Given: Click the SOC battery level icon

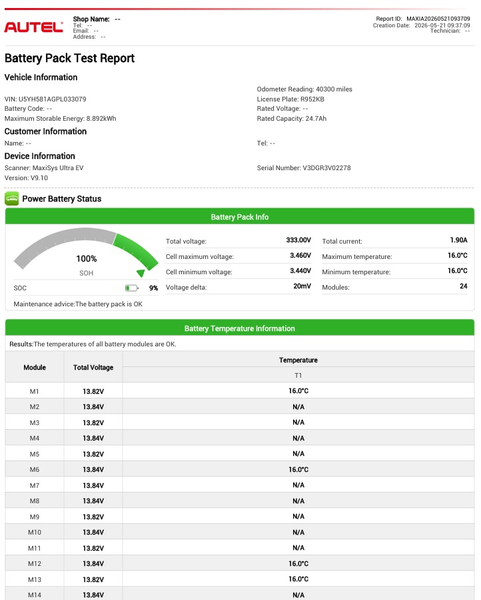Looking at the screenshot, I should point(132,288).
